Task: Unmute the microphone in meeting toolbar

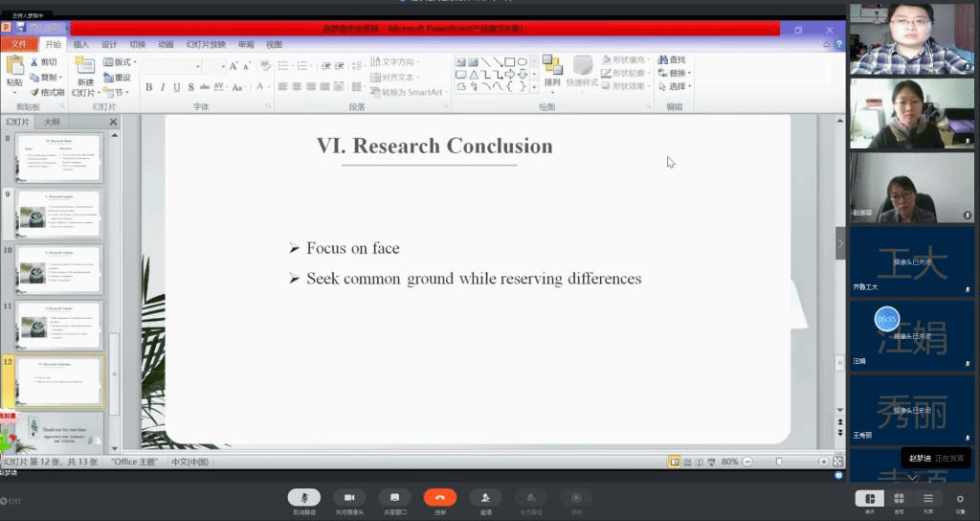Action: point(304,497)
